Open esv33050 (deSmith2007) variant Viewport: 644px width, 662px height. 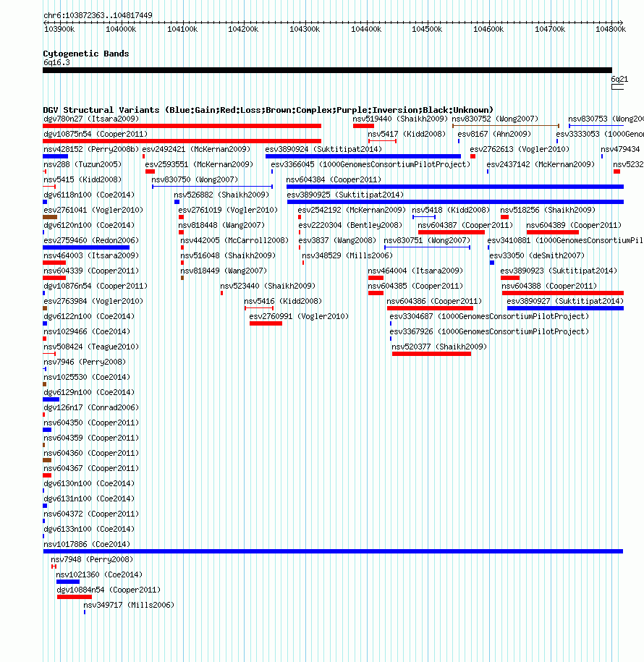[537, 256]
